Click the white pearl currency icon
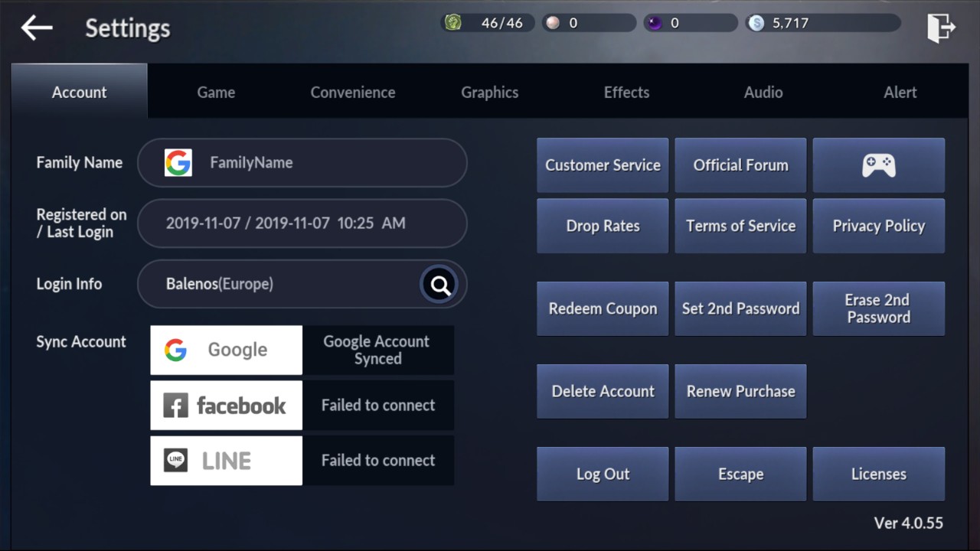Screen dimensions: 980x551 pyautogui.click(x=552, y=23)
